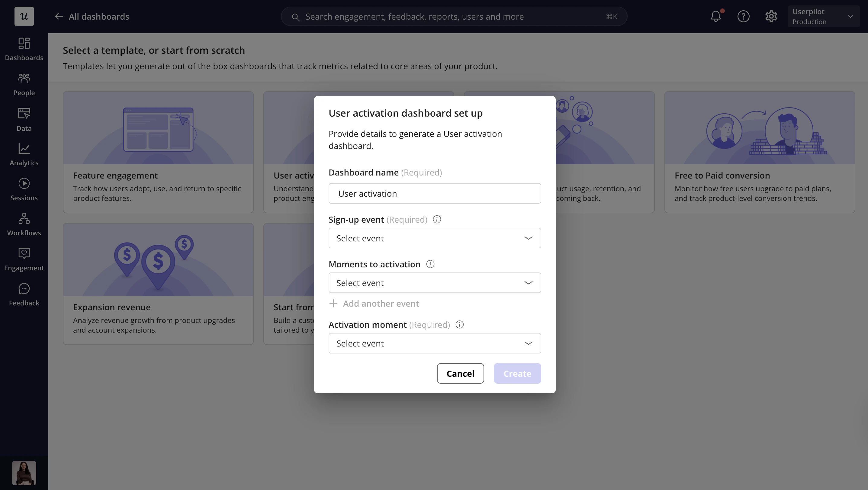Image resolution: width=868 pixels, height=490 pixels.
Task: Click the All dashboards link
Action: 99,17
